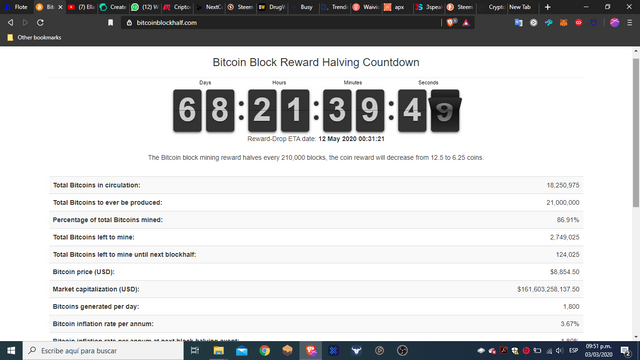Viewport: 640px width, 360px height.
Task: Bookmark this page using bookmark icon
Action: coord(110,22)
